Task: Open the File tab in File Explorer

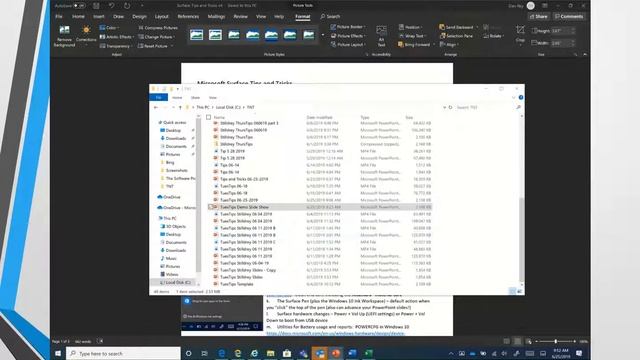Action: tap(158, 98)
